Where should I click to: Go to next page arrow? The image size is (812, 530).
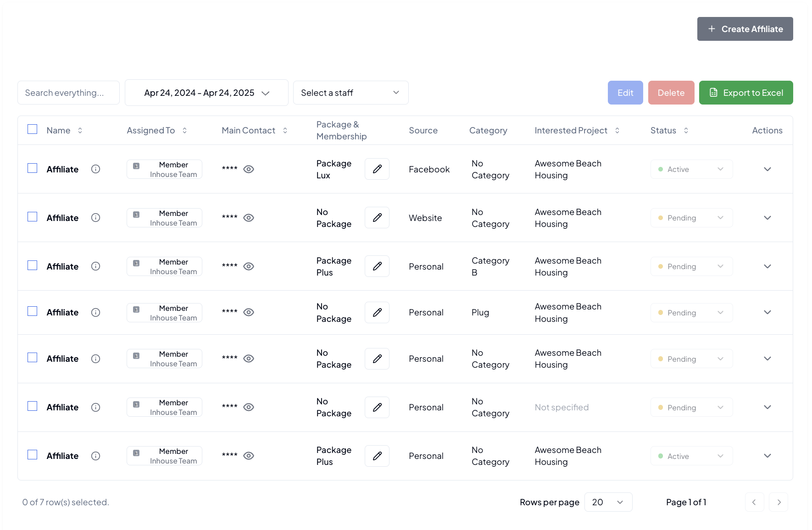click(x=779, y=502)
